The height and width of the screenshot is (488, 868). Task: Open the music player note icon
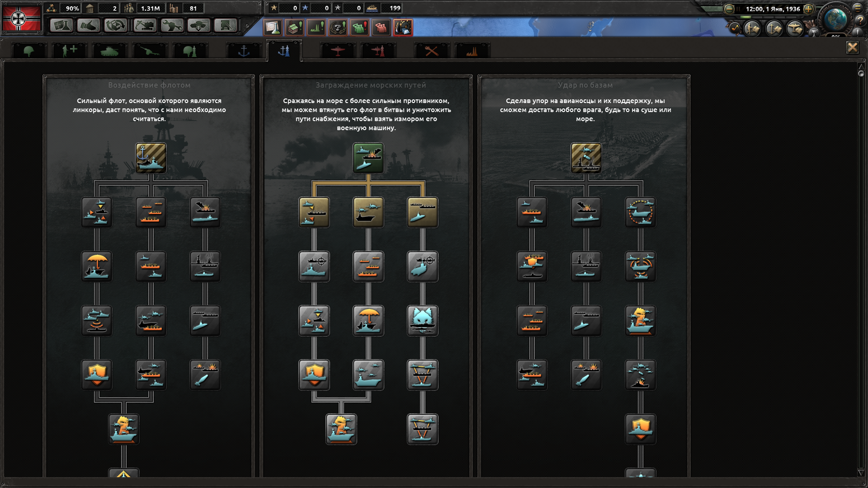tap(734, 28)
